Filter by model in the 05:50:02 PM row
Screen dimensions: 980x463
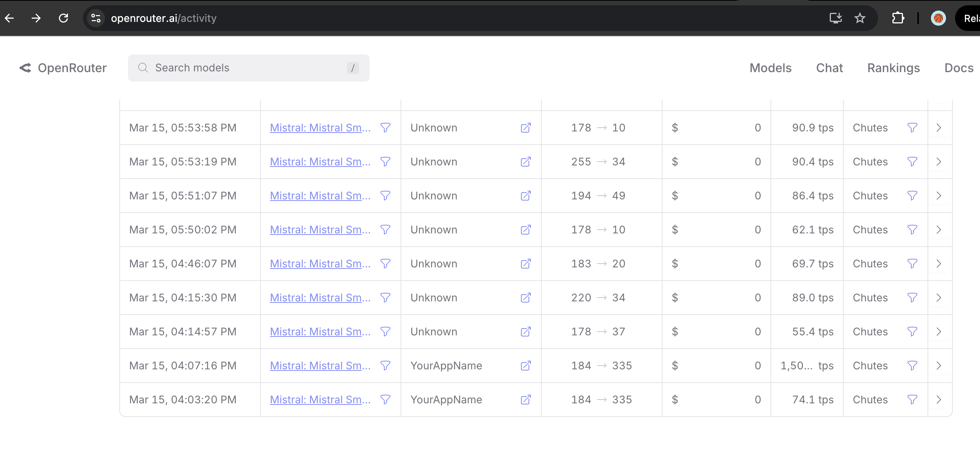pos(385,230)
